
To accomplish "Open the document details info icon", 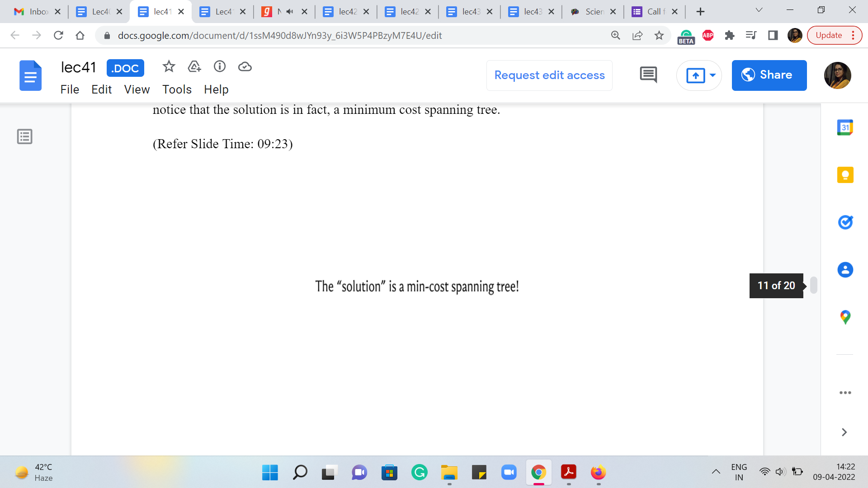I will pyautogui.click(x=220, y=67).
